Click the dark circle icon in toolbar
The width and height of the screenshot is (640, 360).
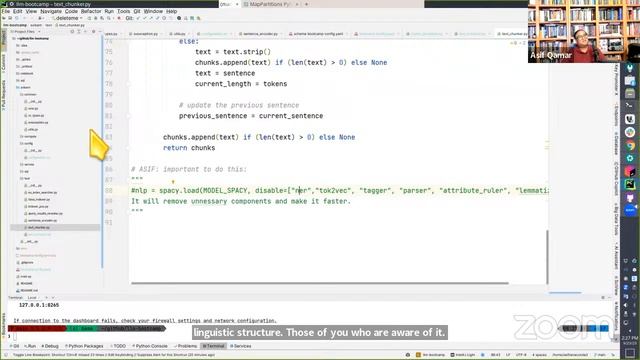[179, 18]
